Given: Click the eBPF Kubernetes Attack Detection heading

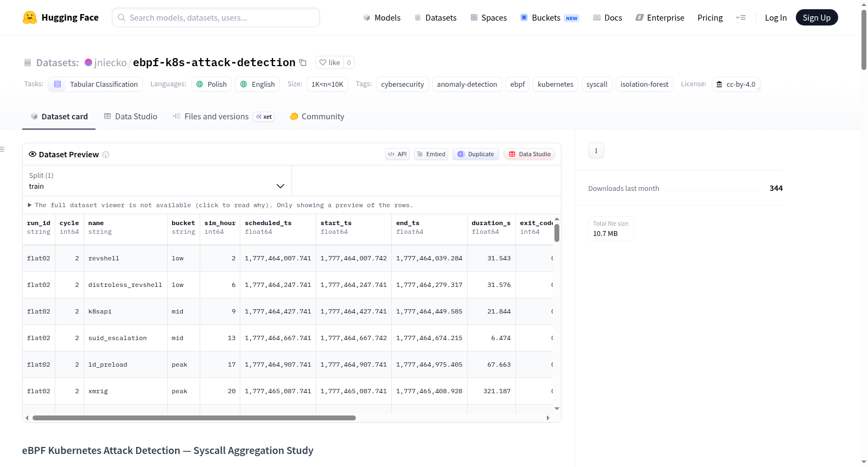Looking at the screenshot, I should pos(168,450).
